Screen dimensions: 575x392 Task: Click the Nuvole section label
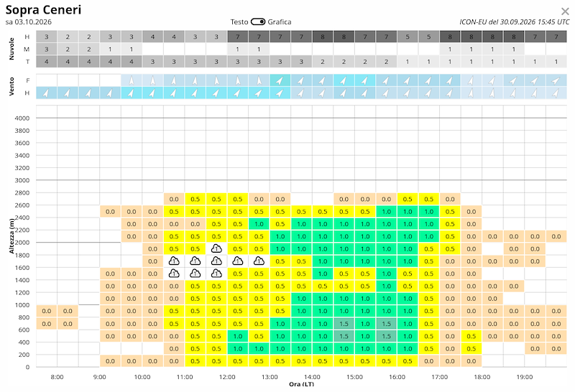(x=11, y=49)
